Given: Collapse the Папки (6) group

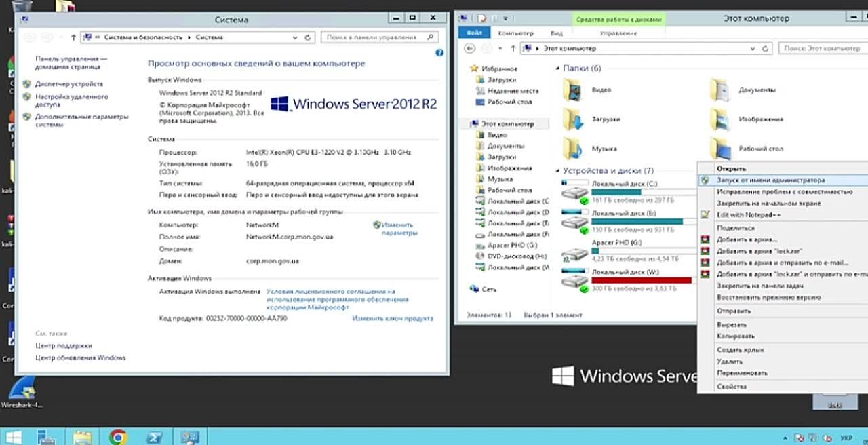Looking at the screenshot, I should (x=557, y=69).
